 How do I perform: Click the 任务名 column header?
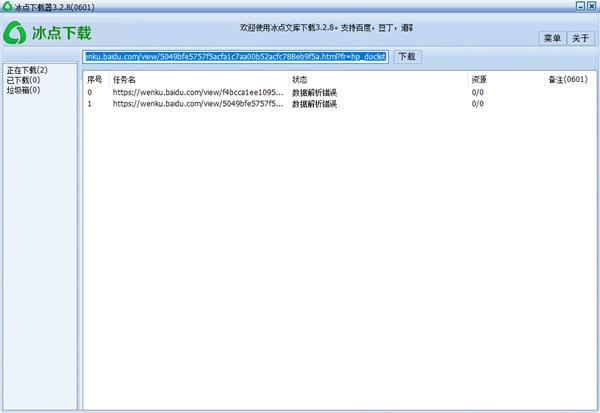[124, 79]
